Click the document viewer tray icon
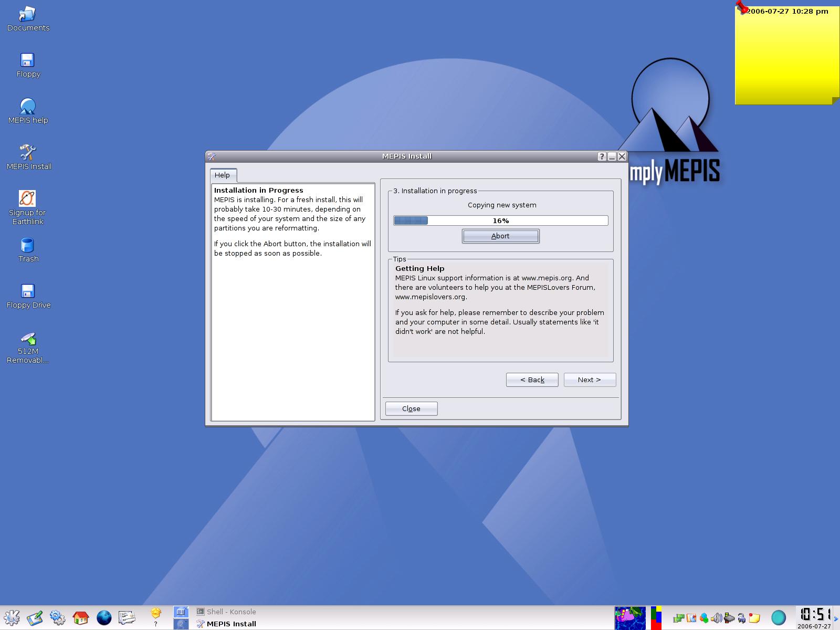840x630 pixels. point(691,618)
